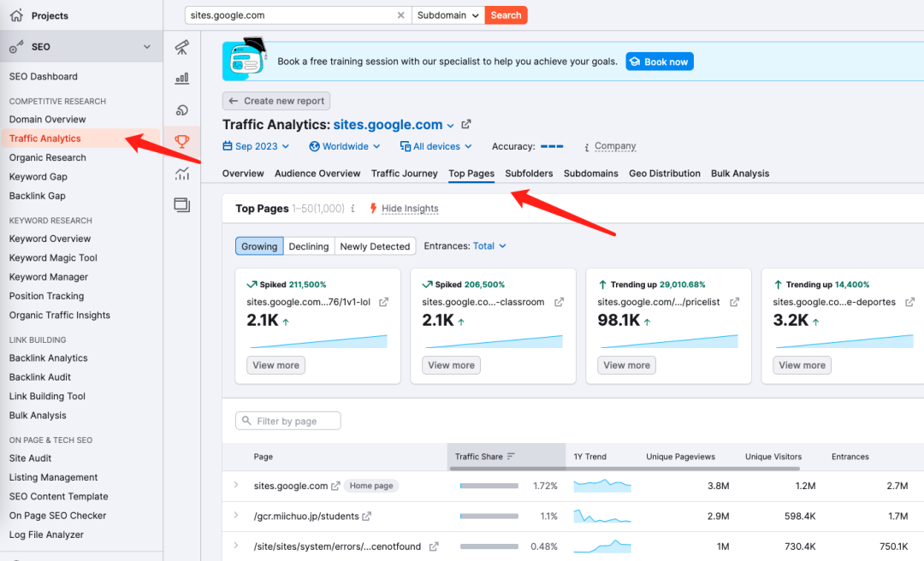Select the Growing insights filter
Viewport: 924px width, 561px height.
(x=259, y=246)
